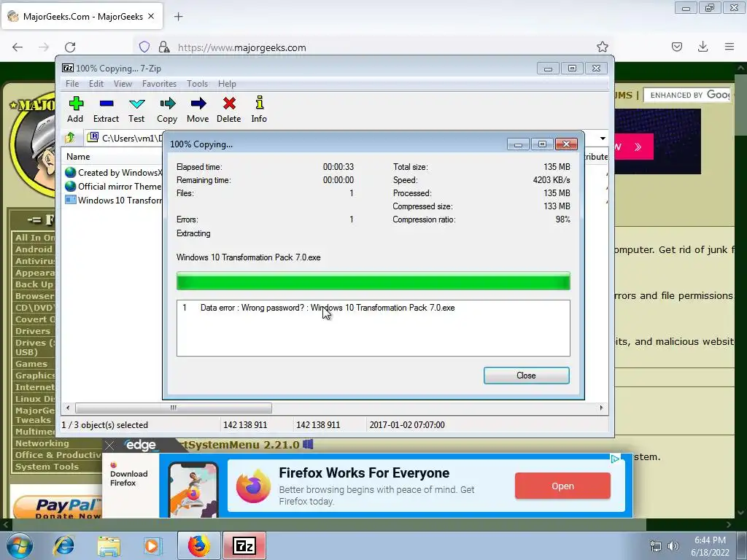Click the green extraction progress bar
This screenshot has width=747, height=560.
[x=373, y=281]
